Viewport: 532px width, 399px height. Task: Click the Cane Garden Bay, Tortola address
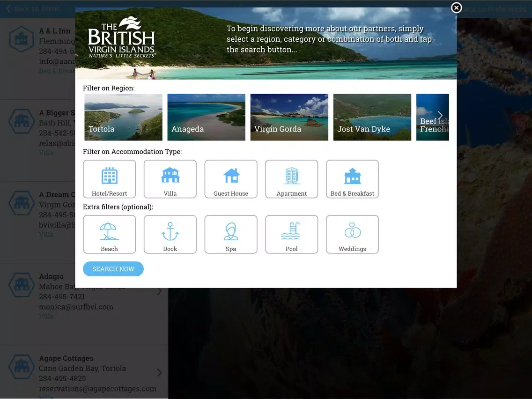(82, 369)
